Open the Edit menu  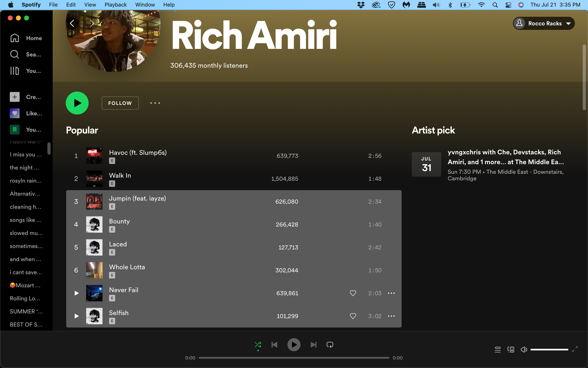click(71, 5)
